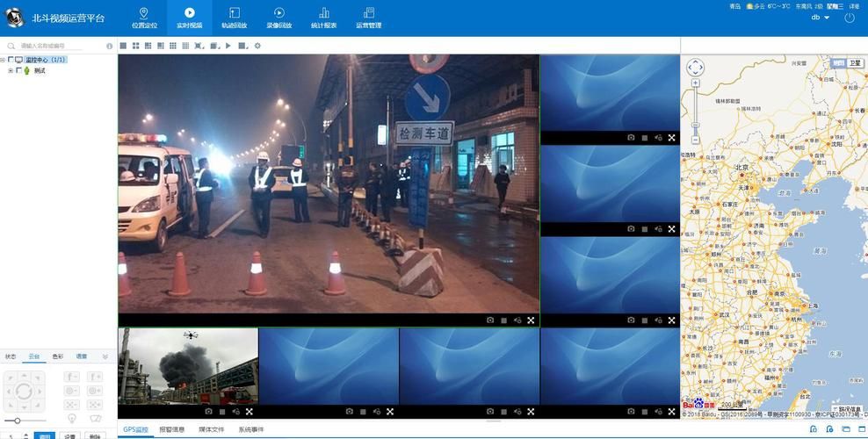The image size is (868, 439).
Task: Collapse the 监控中心 tree node
Action: point(3,60)
